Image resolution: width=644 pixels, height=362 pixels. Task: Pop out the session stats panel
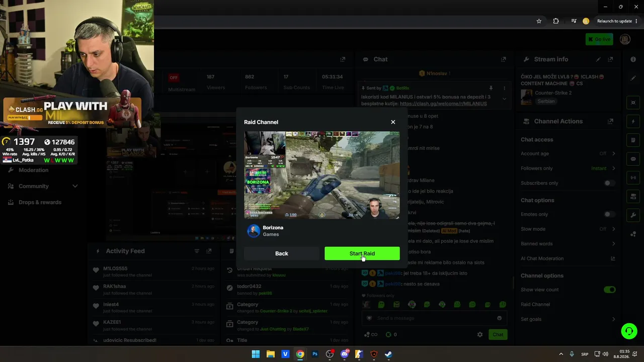point(343,59)
